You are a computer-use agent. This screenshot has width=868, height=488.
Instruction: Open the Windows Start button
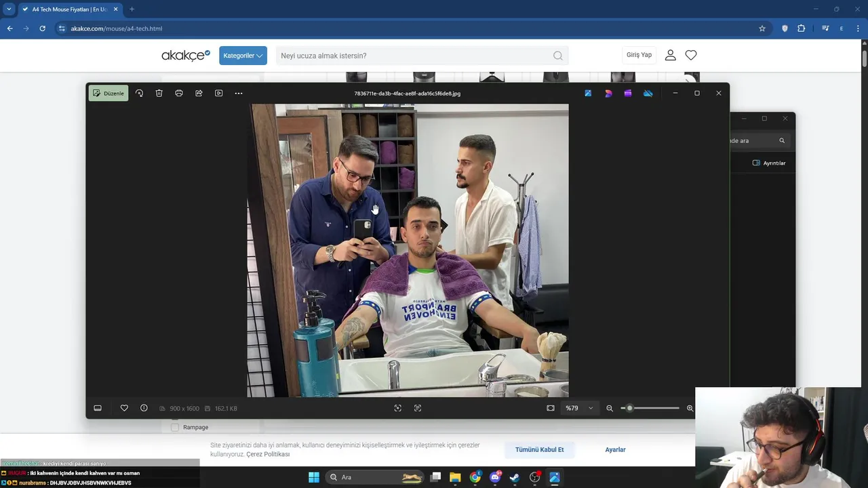click(x=313, y=477)
